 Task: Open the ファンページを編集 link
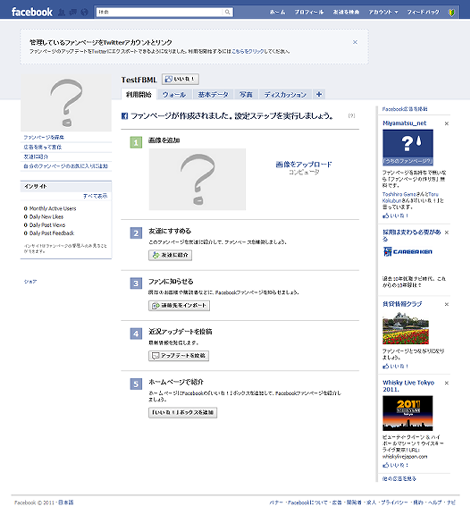tap(44, 137)
